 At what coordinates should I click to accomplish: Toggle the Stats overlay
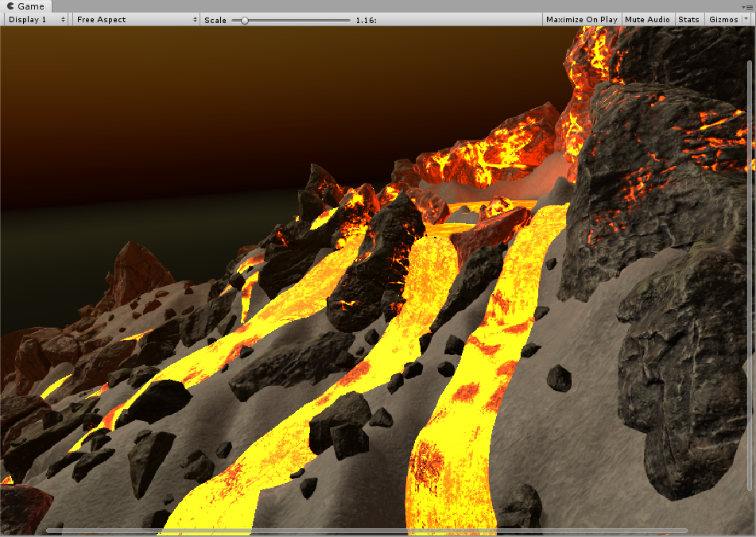pyautogui.click(x=688, y=20)
